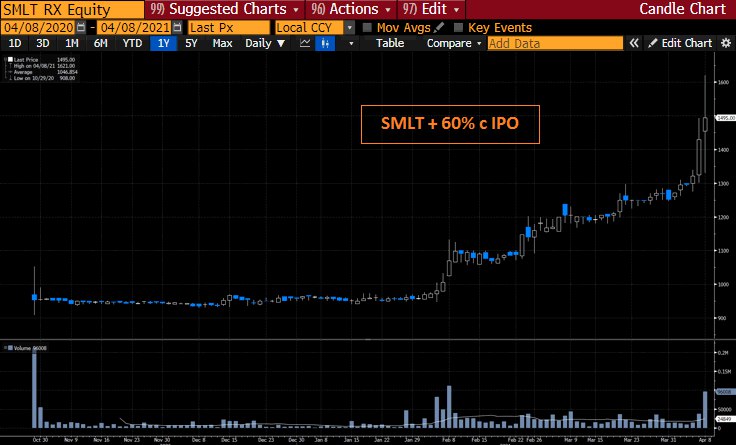Open chart settings gear icon
This screenshot has width=736, height=445.
point(726,43)
